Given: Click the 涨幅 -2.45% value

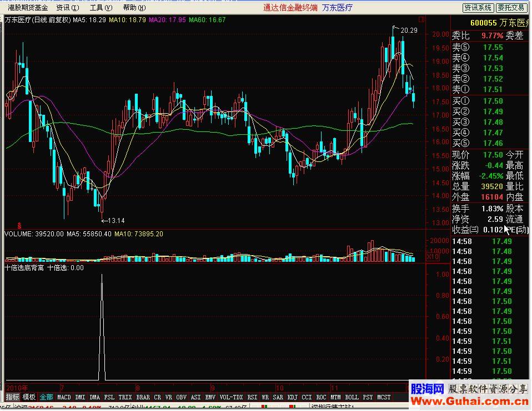Looking at the screenshot, I should [x=491, y=176].
